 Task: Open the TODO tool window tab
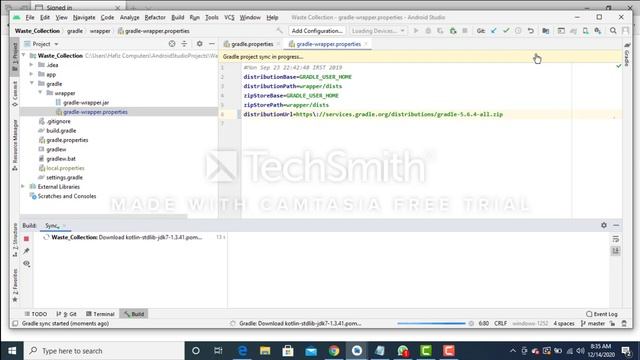pos(36,314)
